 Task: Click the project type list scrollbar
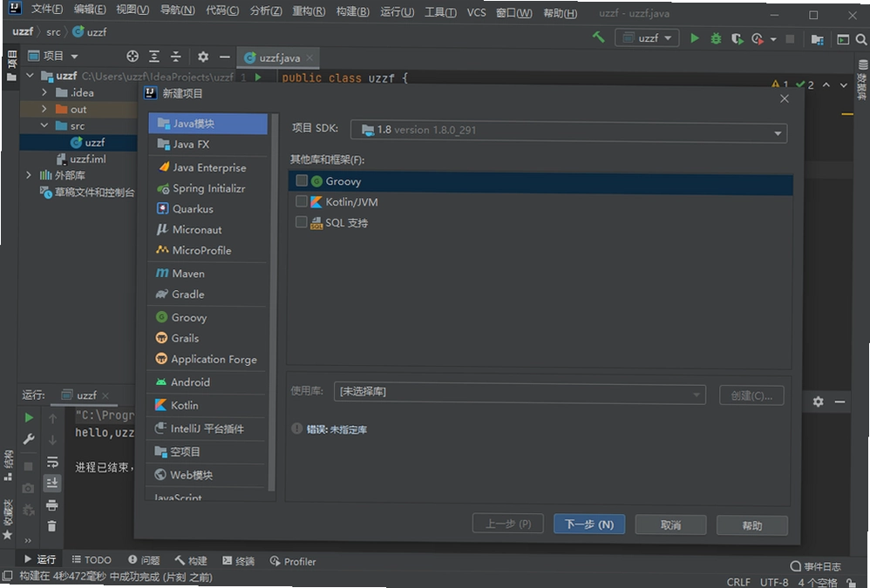pyautogui.click(x=271, y=302)
